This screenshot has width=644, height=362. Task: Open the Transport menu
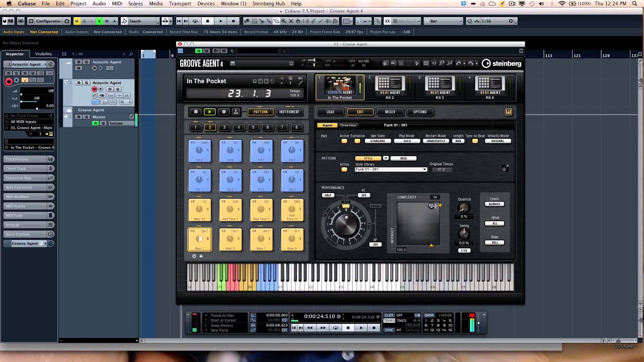180,4
